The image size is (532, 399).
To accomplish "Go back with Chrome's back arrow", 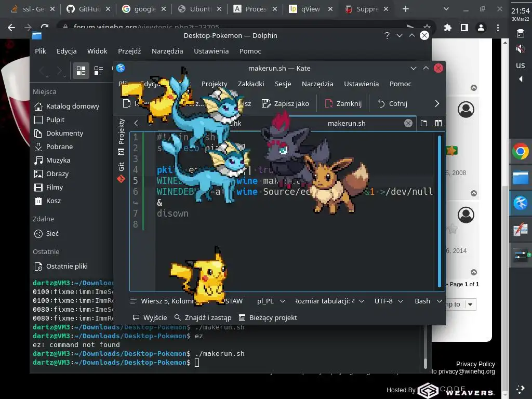I will click(x=11, y=28).
